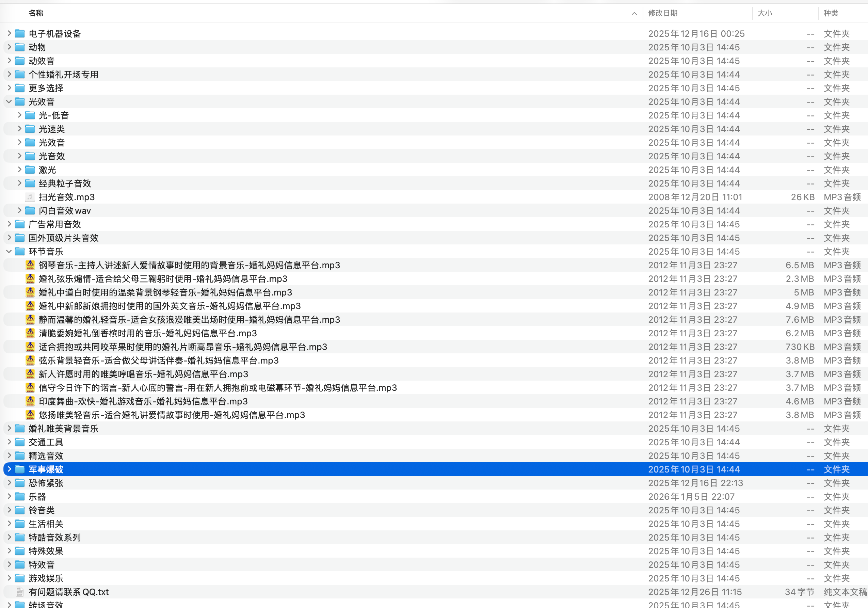
Task: Select the 清脆委婉婚礼倒香槟 mp3 file
Action: tap(148, 333)
